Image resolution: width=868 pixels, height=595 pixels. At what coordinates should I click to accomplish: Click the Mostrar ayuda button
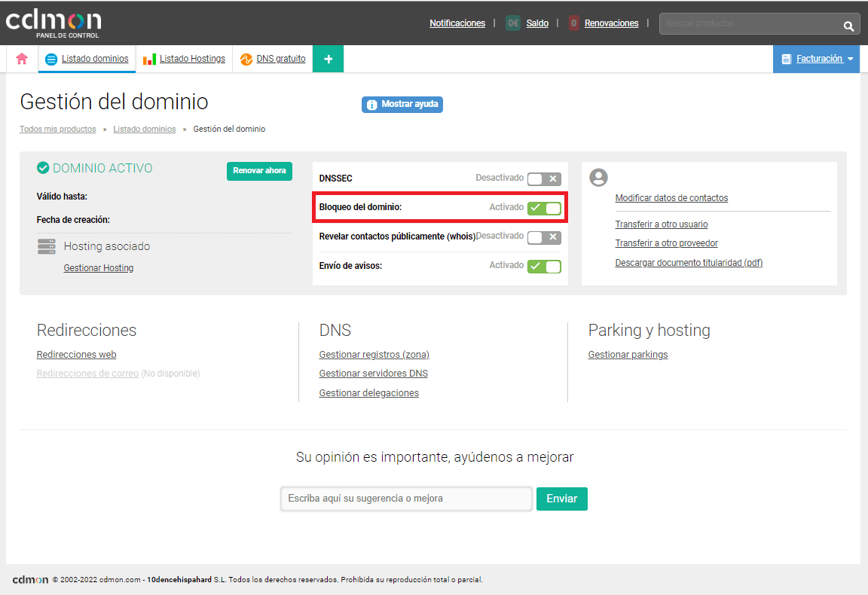(402, 104)
